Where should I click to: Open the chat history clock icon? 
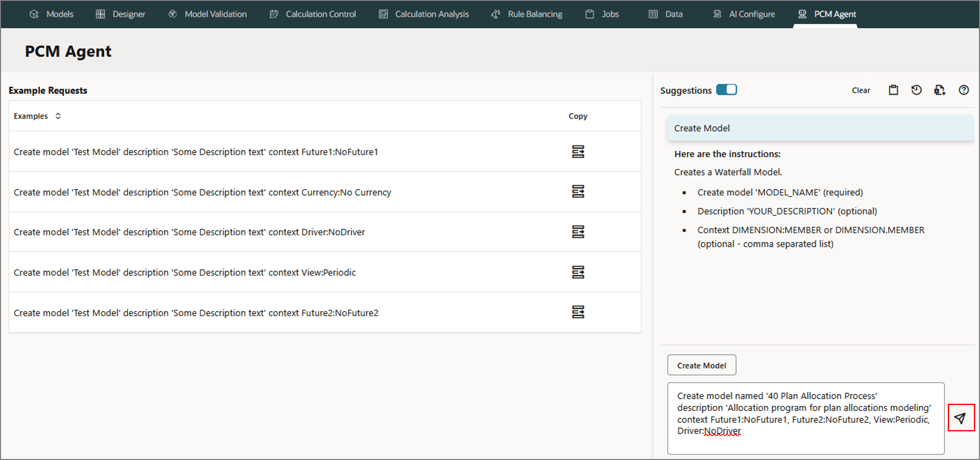point(916,90)
